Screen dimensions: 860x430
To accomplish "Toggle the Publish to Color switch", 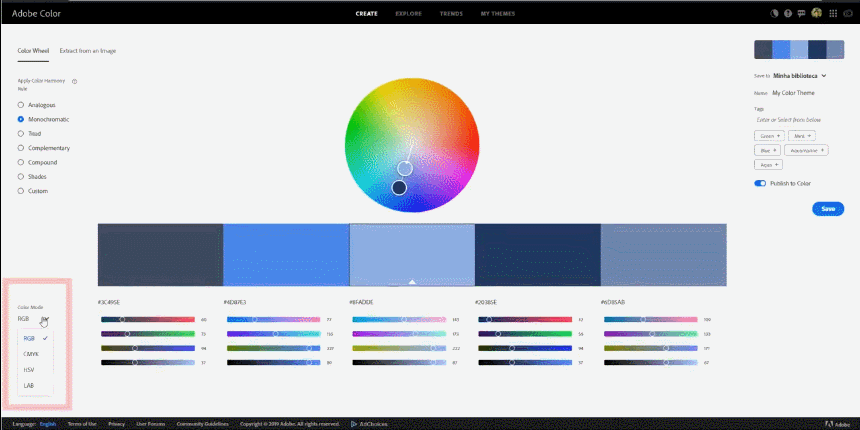I will (x=760, y=183).
